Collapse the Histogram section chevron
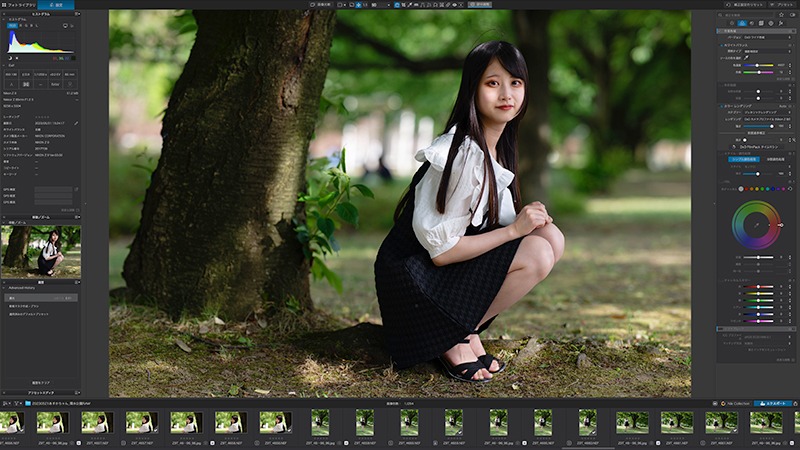The height and width of the screenshot is (450, 800). [4, 19]
